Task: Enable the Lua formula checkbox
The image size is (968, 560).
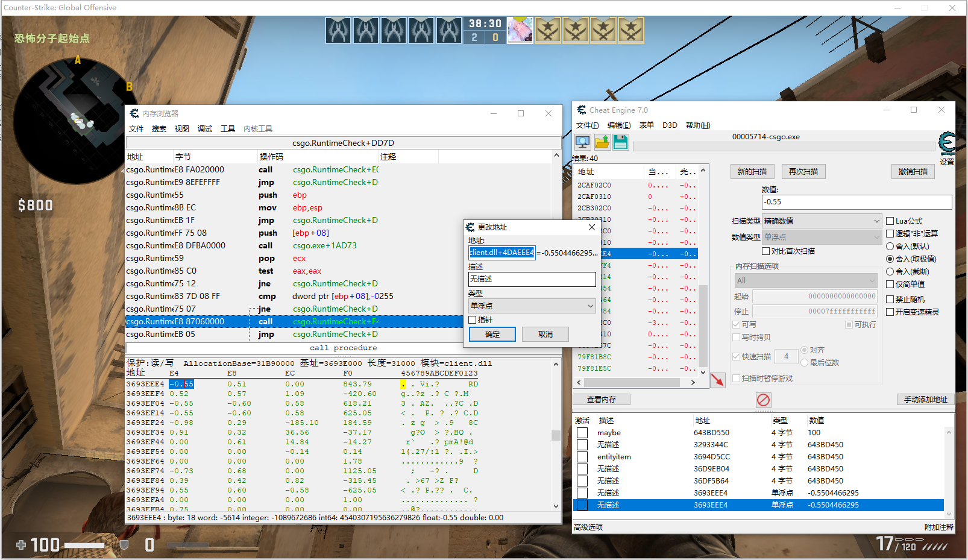Action: (x=890, y=221)
